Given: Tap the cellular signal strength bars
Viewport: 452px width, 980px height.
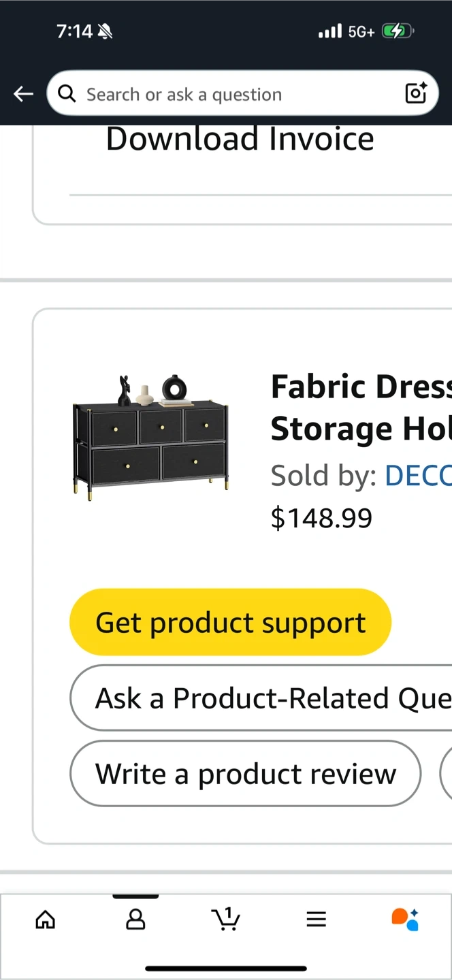Looking at the screenshot, I should (330, 31).
